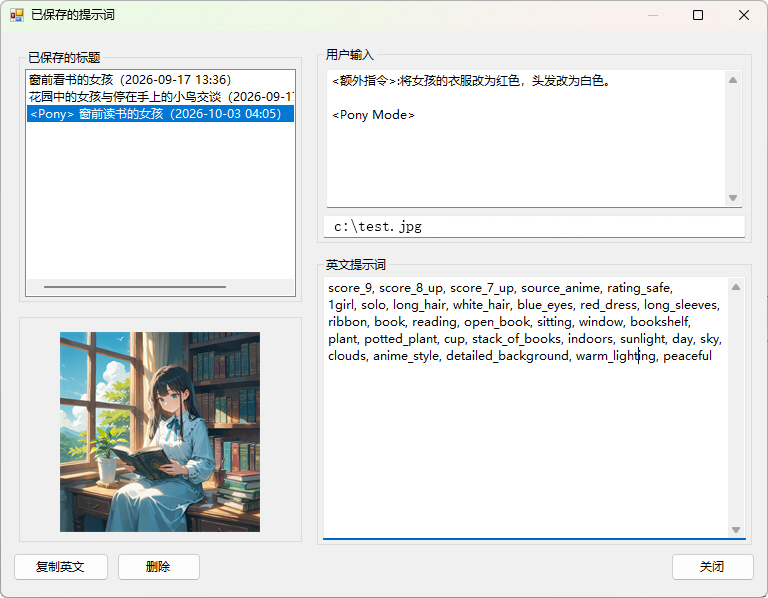Select saved title 花园中的女孩与停在手上的小鸟交谈

point(160,96)
